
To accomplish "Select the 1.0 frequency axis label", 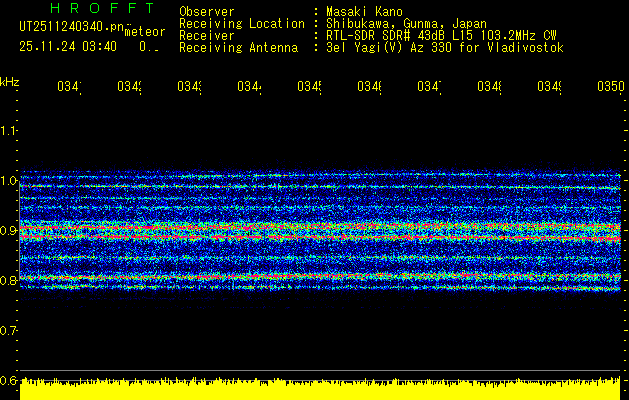I will pos(10,181).
